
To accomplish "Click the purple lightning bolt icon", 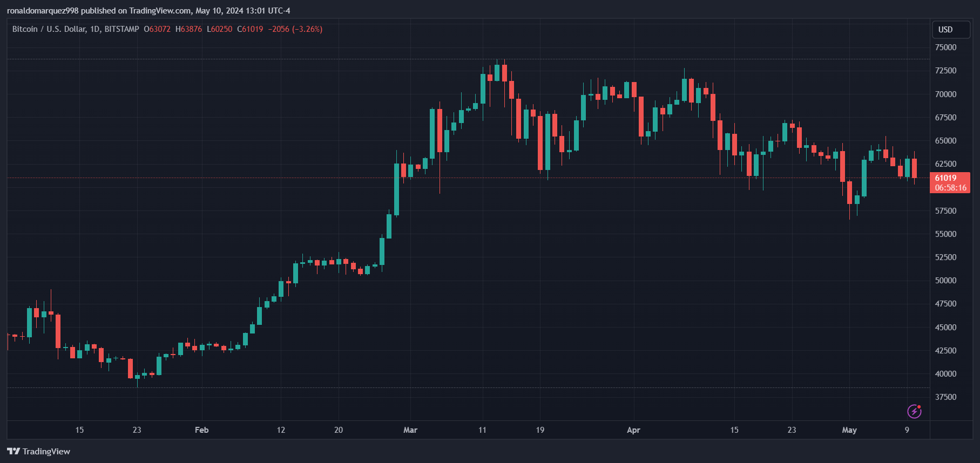I will click(914, 411).
